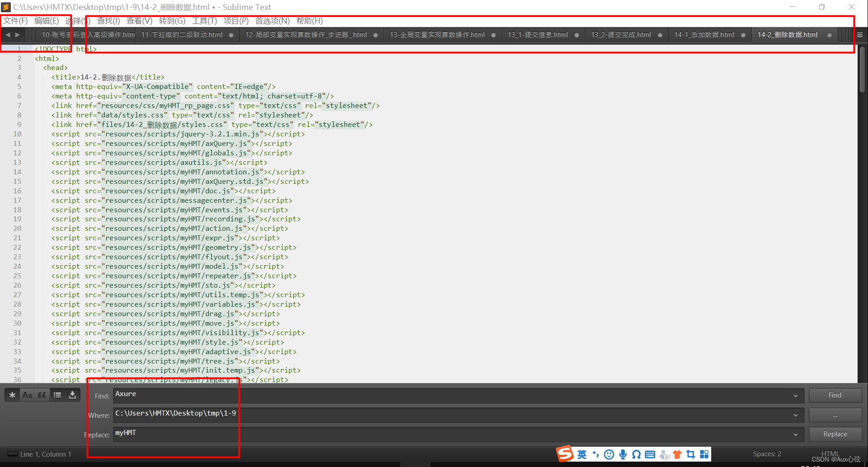Click line number 10 in the gutter
868x467 pixels.
pos(17,134)
